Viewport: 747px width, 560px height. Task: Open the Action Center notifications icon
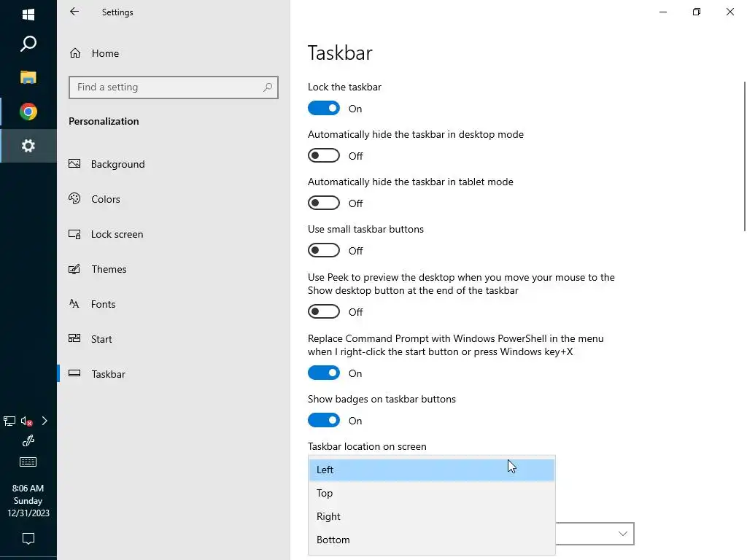pyautogui.click(x=28, y=539)
